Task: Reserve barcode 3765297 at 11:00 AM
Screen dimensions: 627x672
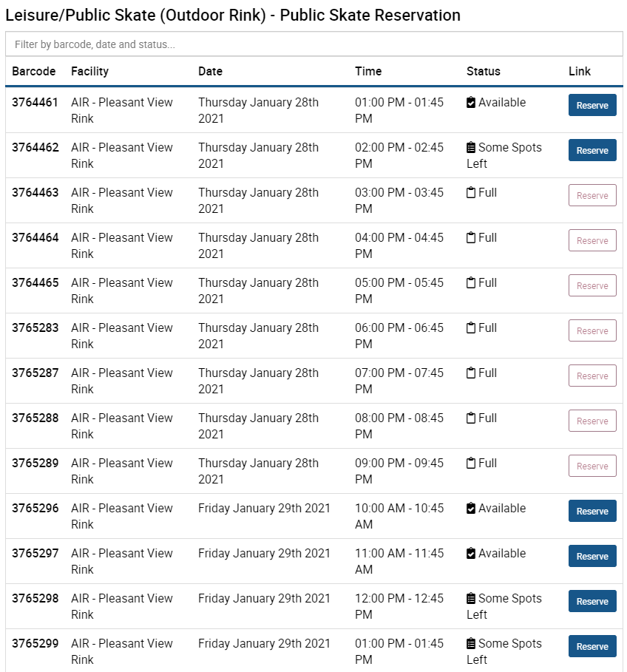Action: click(x=592, y=556)
